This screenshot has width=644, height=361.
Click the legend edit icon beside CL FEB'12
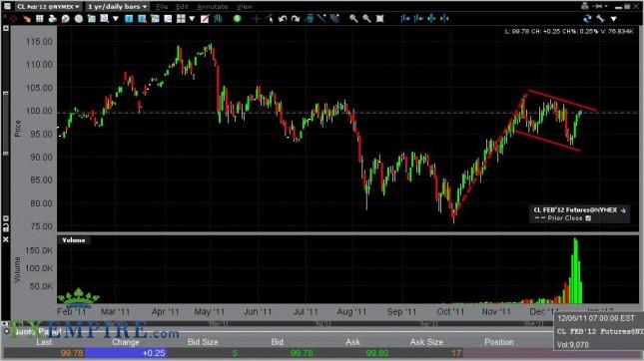[623, 210]
